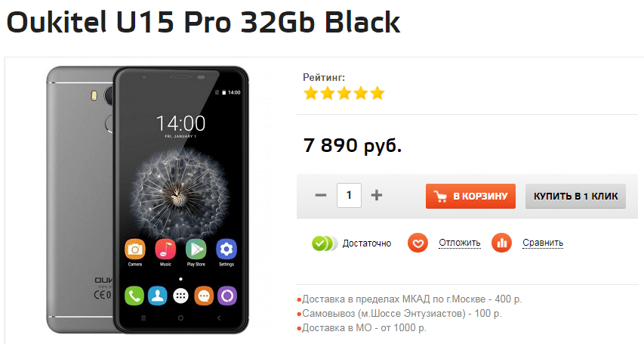This screenshot has height=344, width=644.
Task: Click the green availability indicator icon
Action: (x=325, y=243)
